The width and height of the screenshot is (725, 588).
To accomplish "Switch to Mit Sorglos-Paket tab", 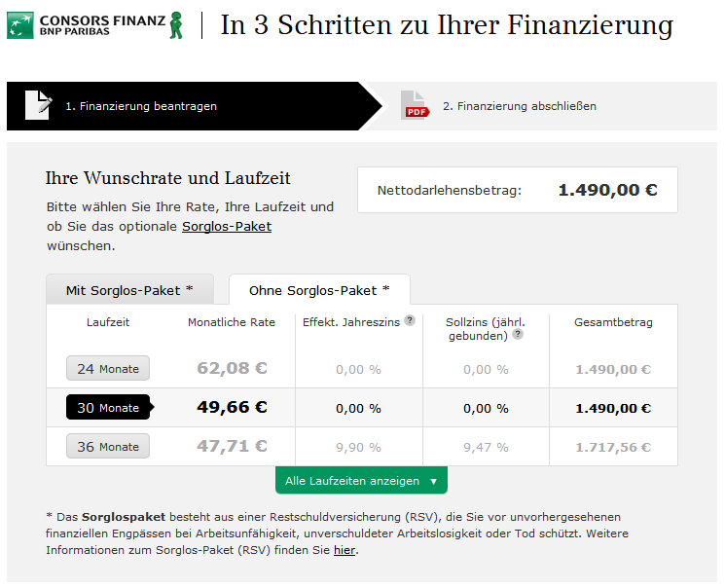I will pyautogui.click(x=129, y=290).
